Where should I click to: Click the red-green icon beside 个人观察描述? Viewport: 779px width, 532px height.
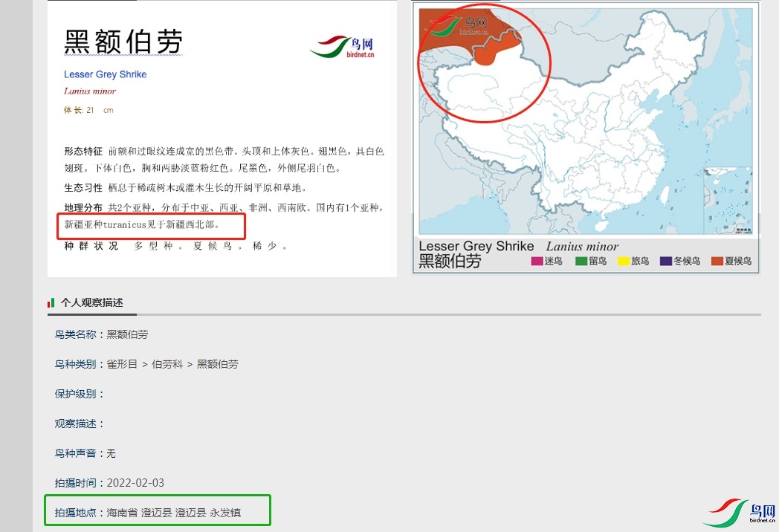tap(51, 303)
